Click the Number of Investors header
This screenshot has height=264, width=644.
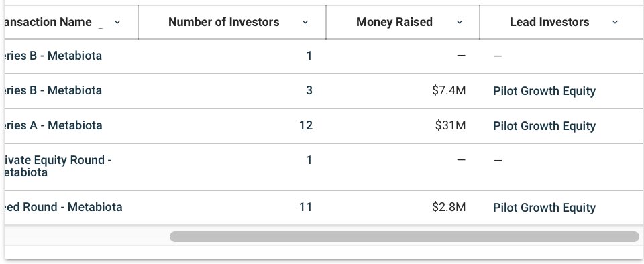(x=224, y=22)
